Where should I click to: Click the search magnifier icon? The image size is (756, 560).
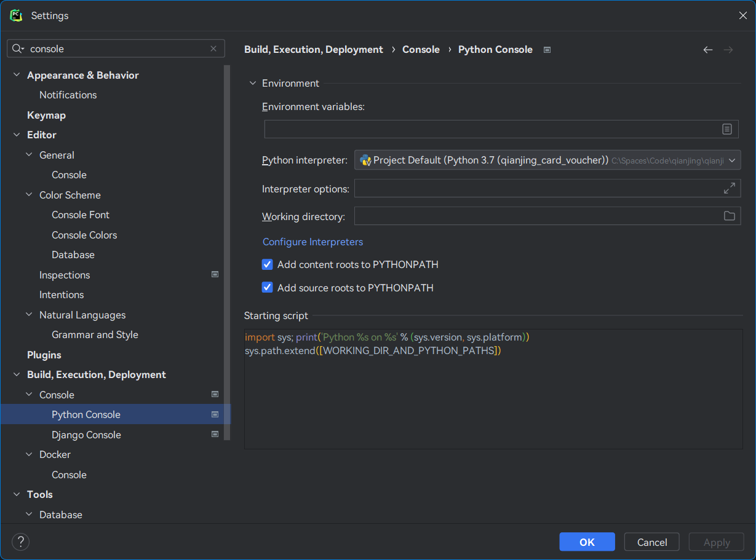[18, 49]
